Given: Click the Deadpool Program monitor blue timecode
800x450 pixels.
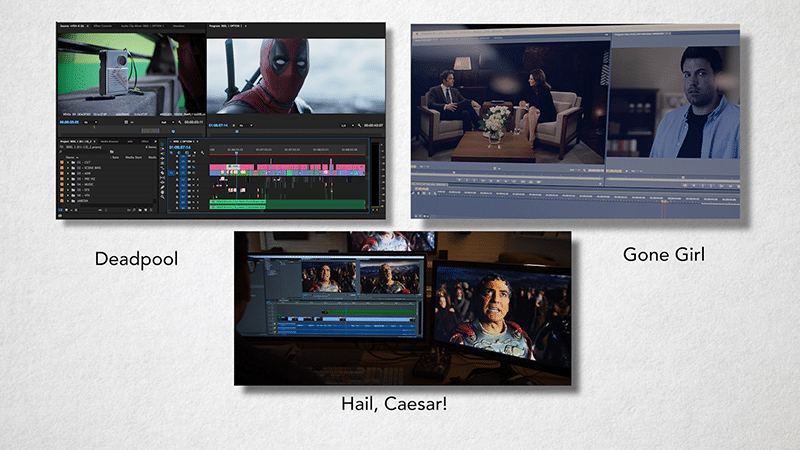Looking at the screenshot, I should click(218, 126).
